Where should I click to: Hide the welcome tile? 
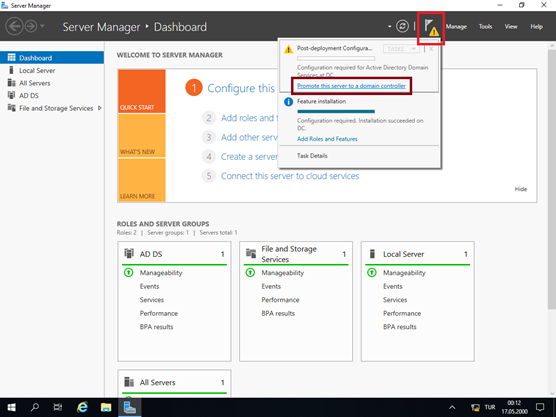click(521, 189)
